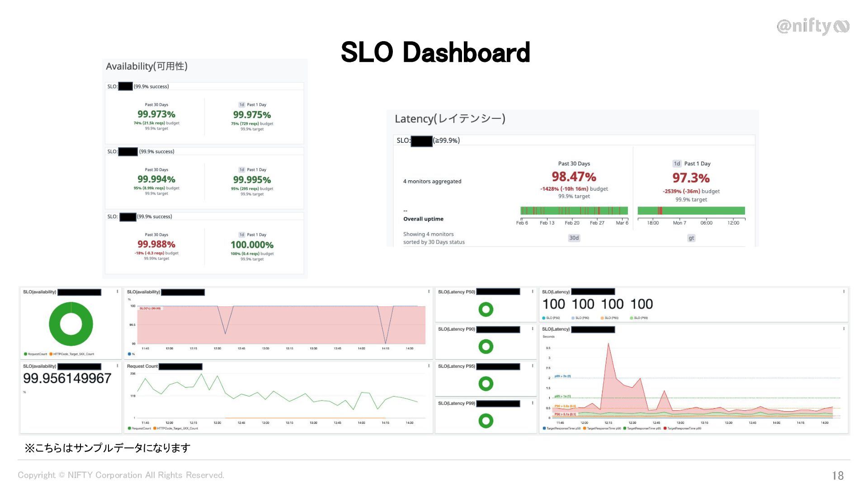Toggle TargetResponseTime p99 series in latency legend

684,428
